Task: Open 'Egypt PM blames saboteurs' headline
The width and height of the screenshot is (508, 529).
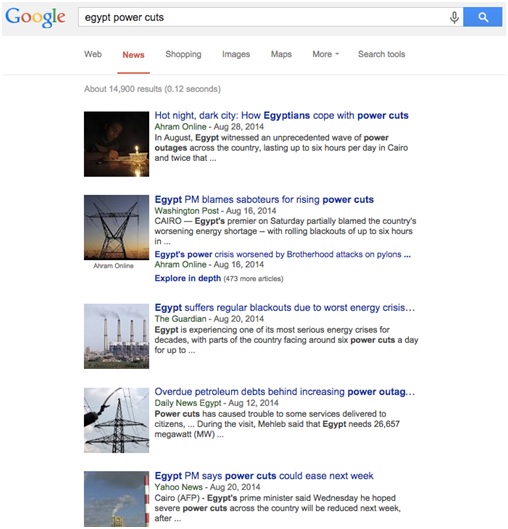Action: (x=264, y=199)
